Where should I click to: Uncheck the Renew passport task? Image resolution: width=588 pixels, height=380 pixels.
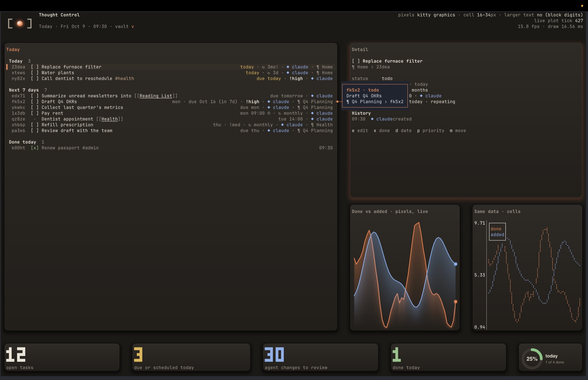(x=35, y=148)
